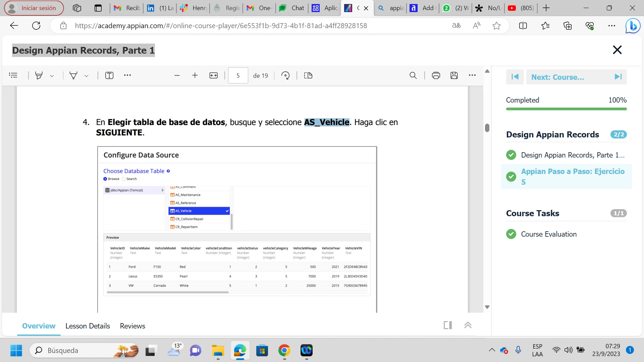
Task: Toggle PDF page view layout
Action: pyautogui.click(x=308, y=75)
